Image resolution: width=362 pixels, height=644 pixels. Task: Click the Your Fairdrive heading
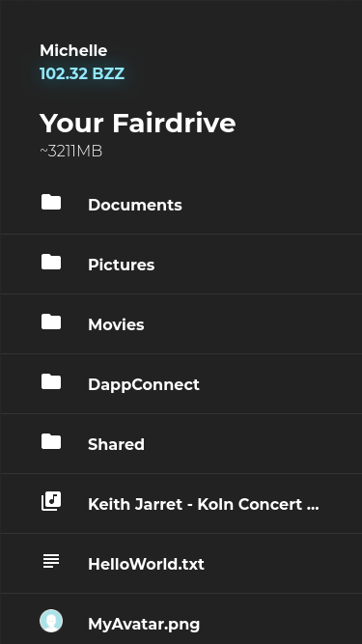[x=137, y=123]
